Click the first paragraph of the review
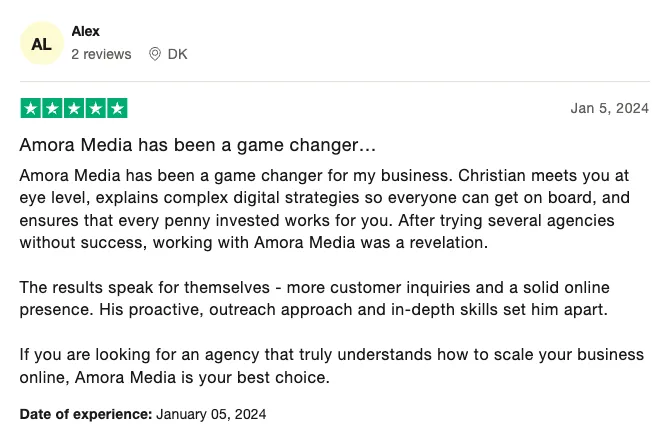This screenshot has width=669, height=434. click(x=325, y=209)
